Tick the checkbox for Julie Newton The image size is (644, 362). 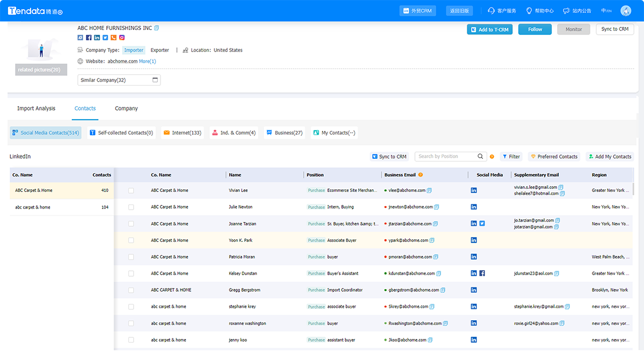click(x=131, y=207)
